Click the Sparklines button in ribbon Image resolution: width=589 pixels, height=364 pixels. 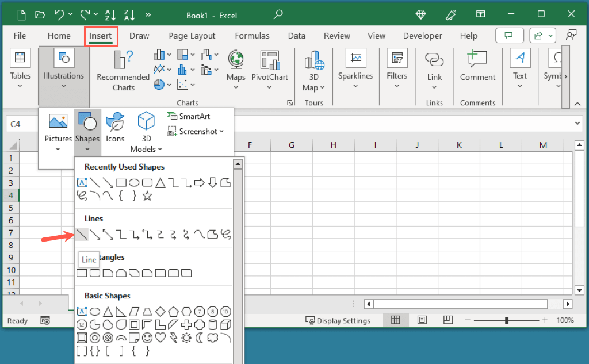point(355,68)
